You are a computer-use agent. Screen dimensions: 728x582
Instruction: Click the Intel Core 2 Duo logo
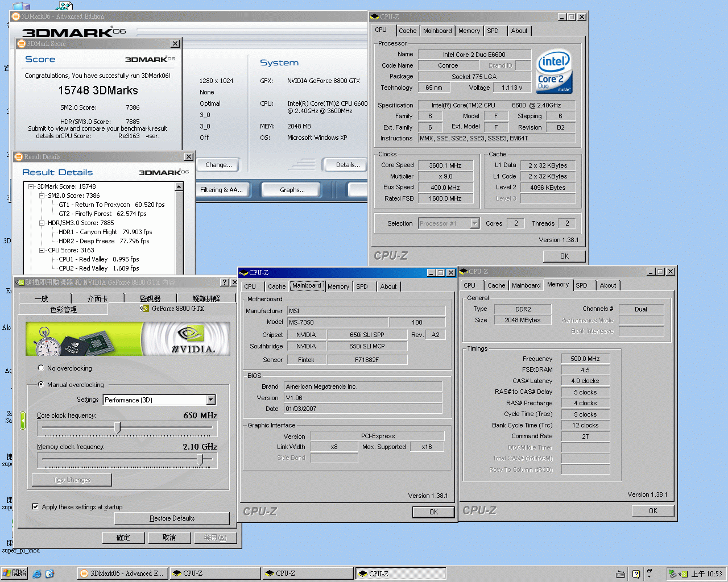[554, 72]
